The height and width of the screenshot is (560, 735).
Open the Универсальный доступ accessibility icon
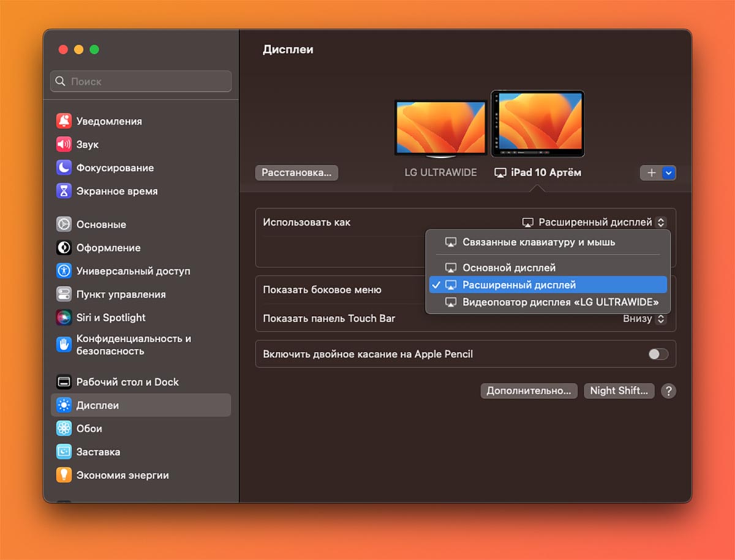coord(64,271)
